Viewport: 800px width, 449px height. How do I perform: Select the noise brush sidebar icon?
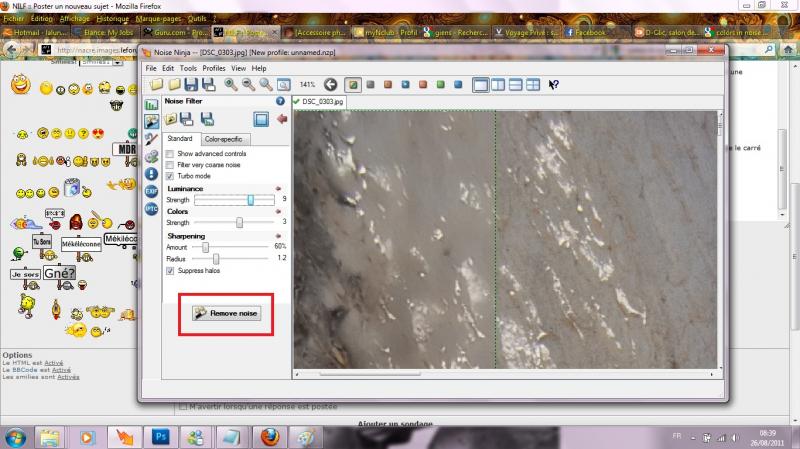(152, 139)
